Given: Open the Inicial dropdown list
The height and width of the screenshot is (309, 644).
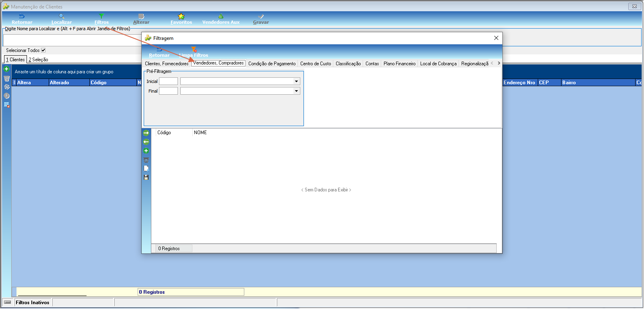Looking at the screenshot, I should [x=296, y=81].
